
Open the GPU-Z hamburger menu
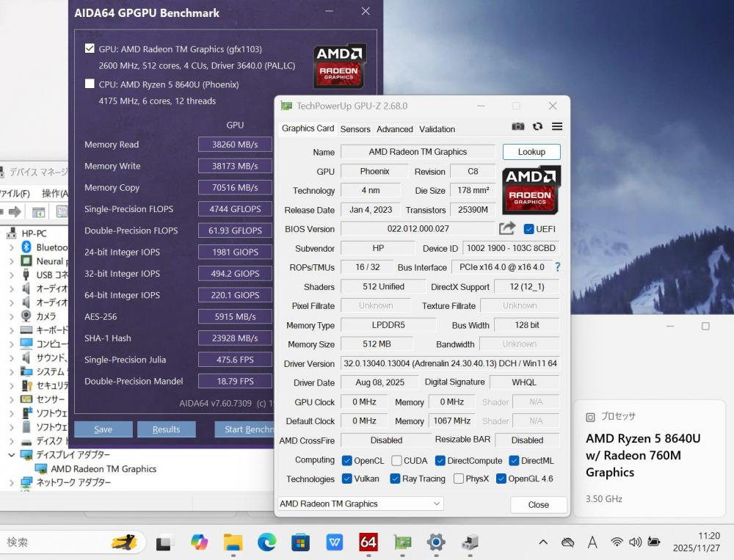(557, 126)
